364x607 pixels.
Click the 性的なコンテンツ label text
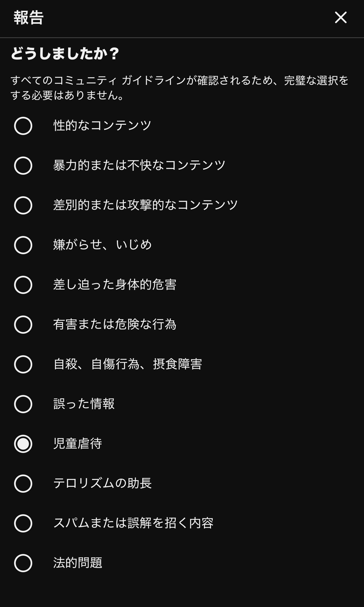pyautogui.click(x=102, y=126)
